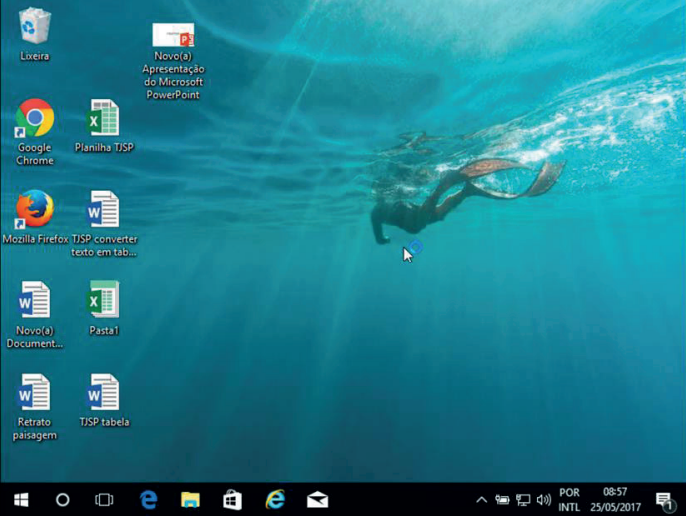Select the TJSP tabela Word document
The height and width of the screenshot is (516, 686).
coord(103,393)
